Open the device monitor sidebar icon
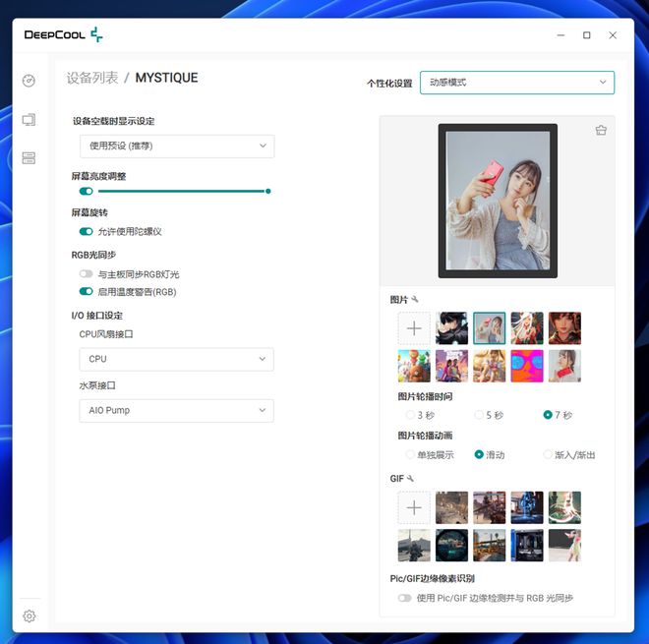 pyautogui.click(x=29, y=120)
